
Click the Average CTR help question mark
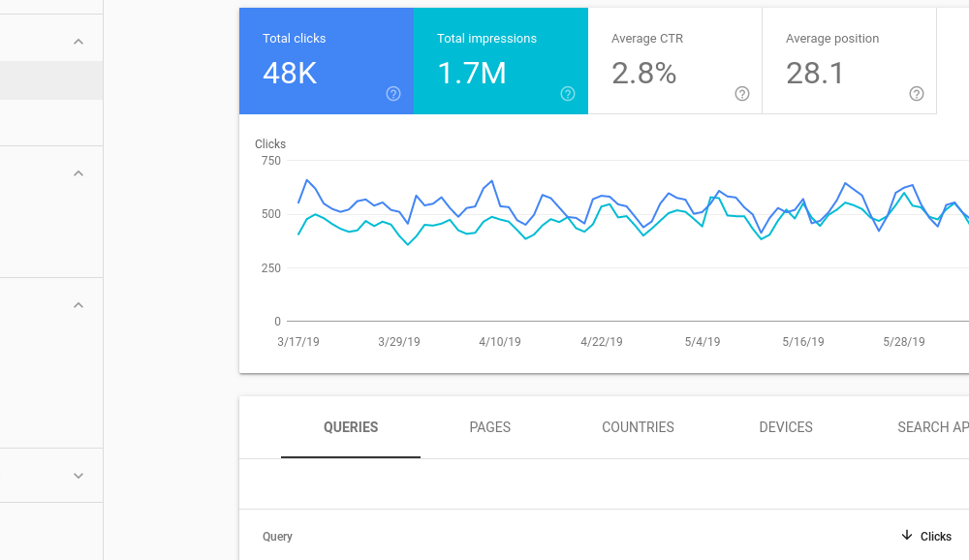(742, 94)
